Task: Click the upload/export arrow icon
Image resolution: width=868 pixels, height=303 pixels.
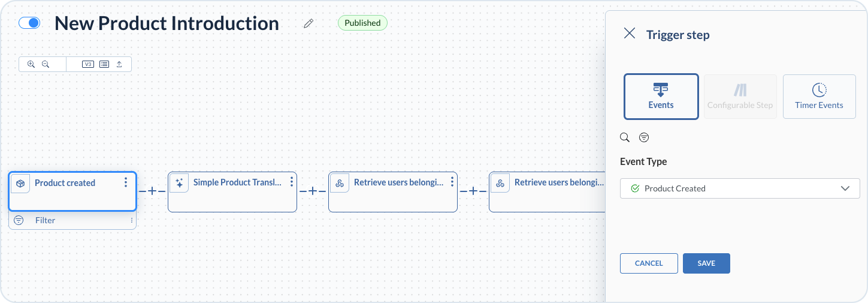Action: pos(119,64)
